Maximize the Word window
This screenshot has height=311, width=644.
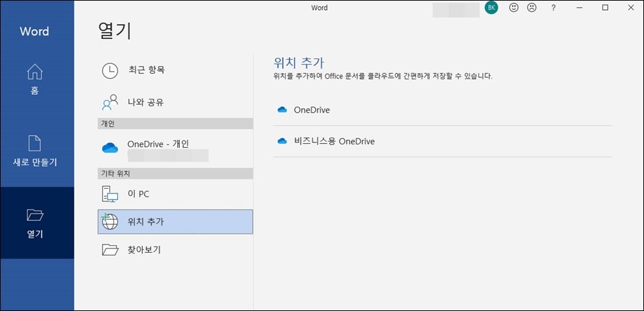click(x=605, y=8)
